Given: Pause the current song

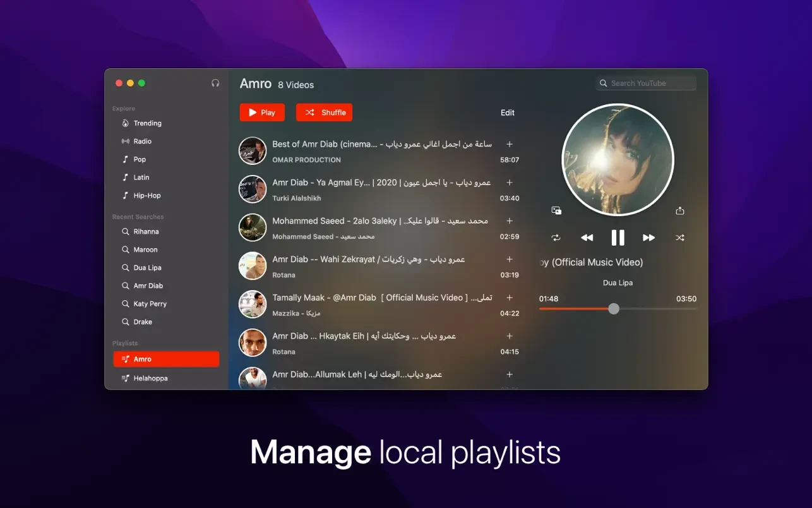Looking at the screenshot, I should (x=618, y=238).
